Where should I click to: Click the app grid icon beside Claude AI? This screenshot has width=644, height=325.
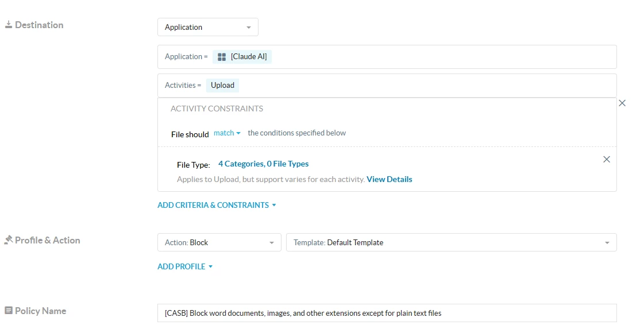[x=222, y=57]
